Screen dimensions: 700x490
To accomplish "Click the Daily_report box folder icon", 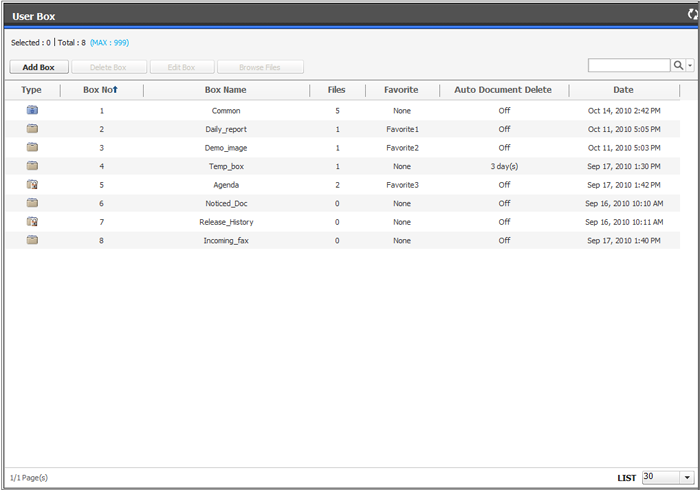I will coord(32,129).
